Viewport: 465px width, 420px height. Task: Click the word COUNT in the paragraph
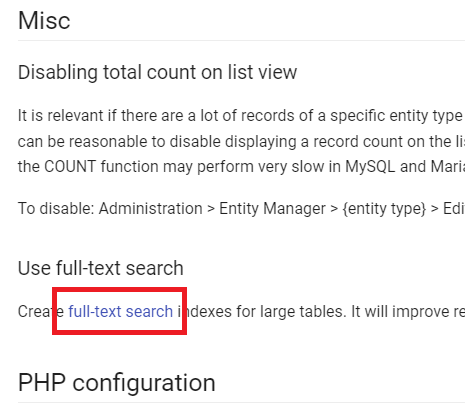coord(70,166)
